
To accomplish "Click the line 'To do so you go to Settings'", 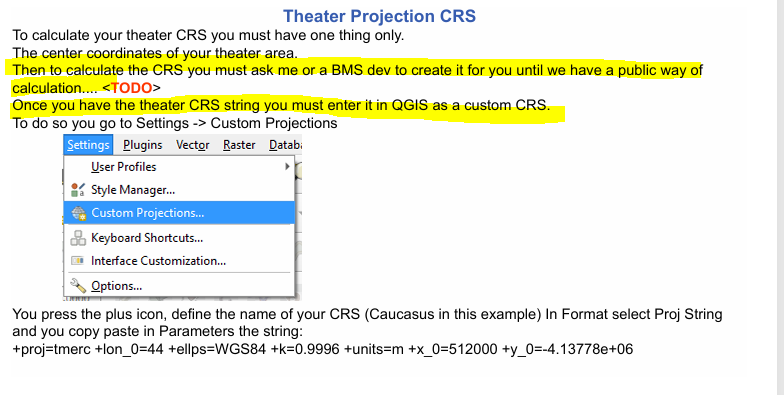I will [x=175, y=123].
